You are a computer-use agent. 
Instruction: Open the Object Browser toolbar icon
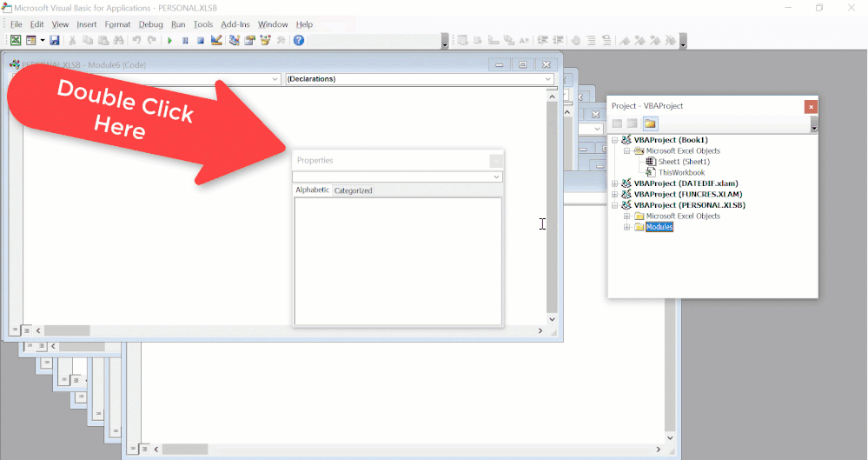(x=265, y=41)
